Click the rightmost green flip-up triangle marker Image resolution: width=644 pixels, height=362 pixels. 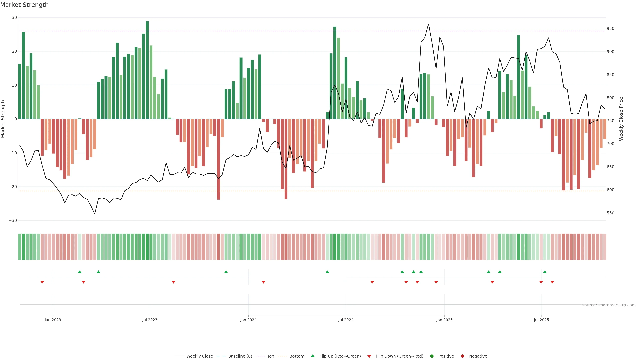(x=545, y=272)
